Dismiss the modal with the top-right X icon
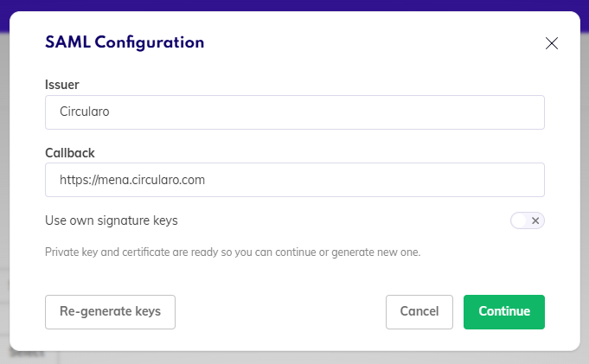Viewport: 589px width, 364px height. point(552,43)
